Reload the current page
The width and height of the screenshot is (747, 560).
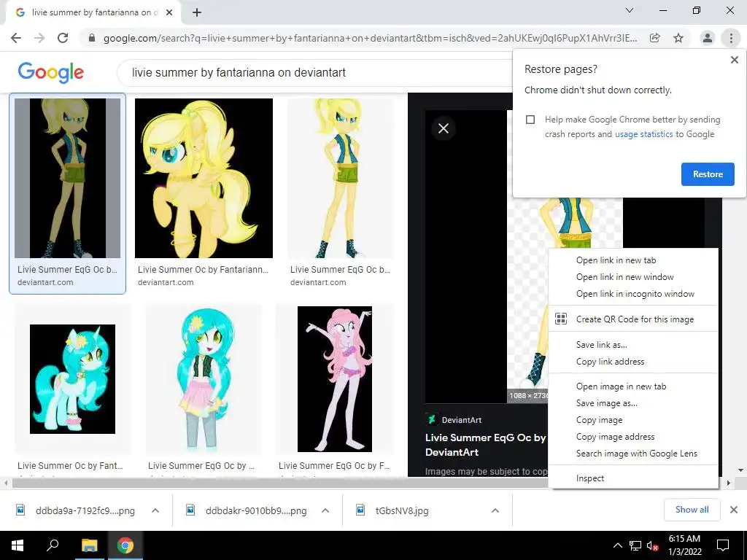(x=63, y=38)
